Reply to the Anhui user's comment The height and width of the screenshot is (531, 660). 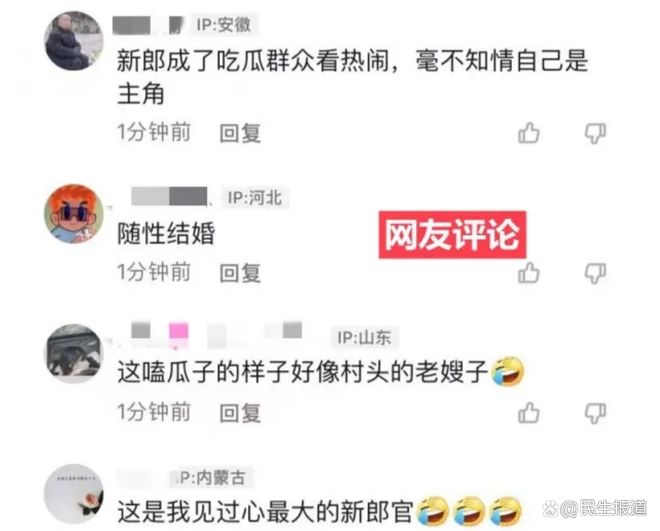240,133
